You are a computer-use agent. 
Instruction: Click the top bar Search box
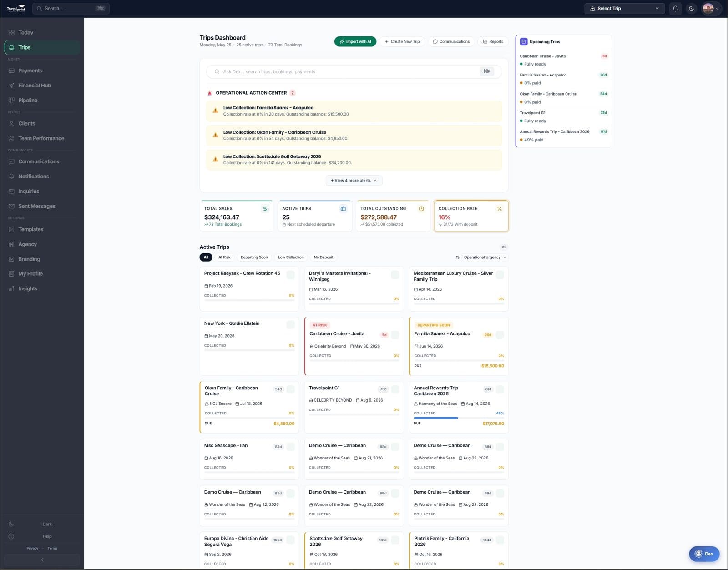point(71,9)
